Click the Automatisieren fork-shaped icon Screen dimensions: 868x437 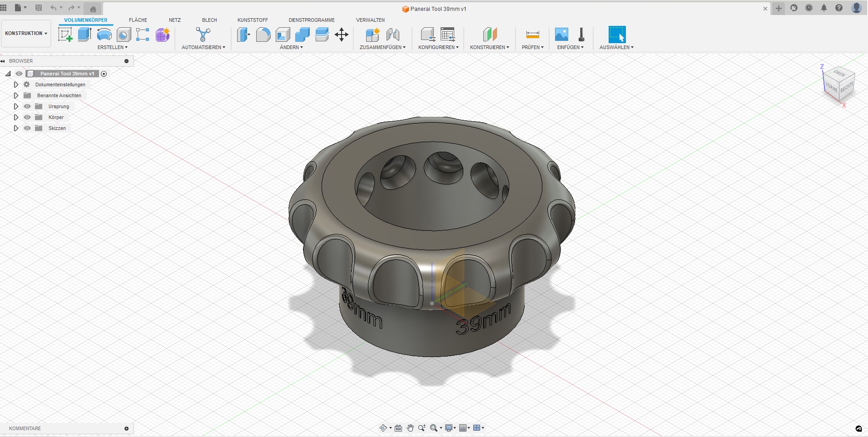point(203,35)
